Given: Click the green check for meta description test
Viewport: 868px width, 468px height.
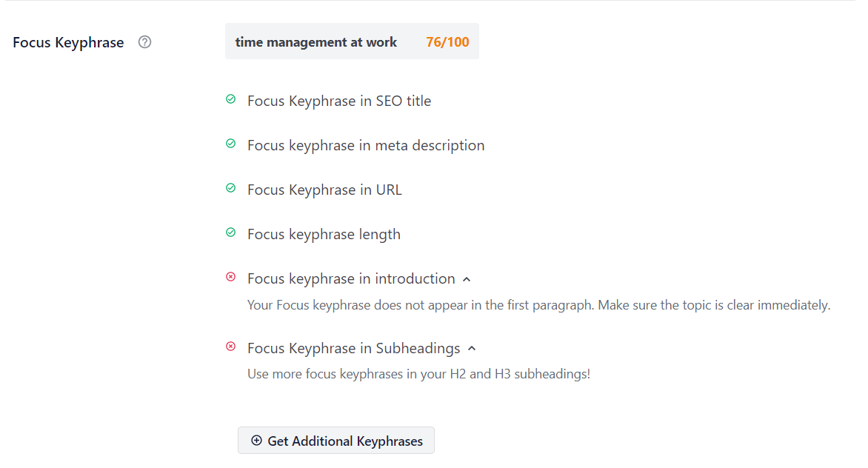Looking at the screenshot, I should pyautogui.click(x=230, y=144).
